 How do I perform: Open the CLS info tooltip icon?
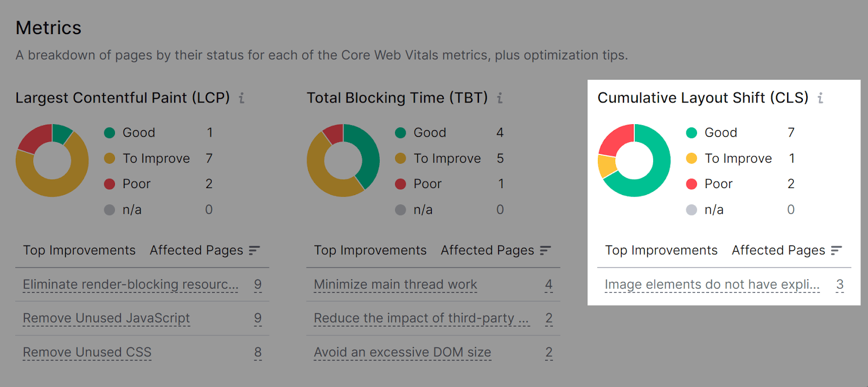click(x=821, y=98)
